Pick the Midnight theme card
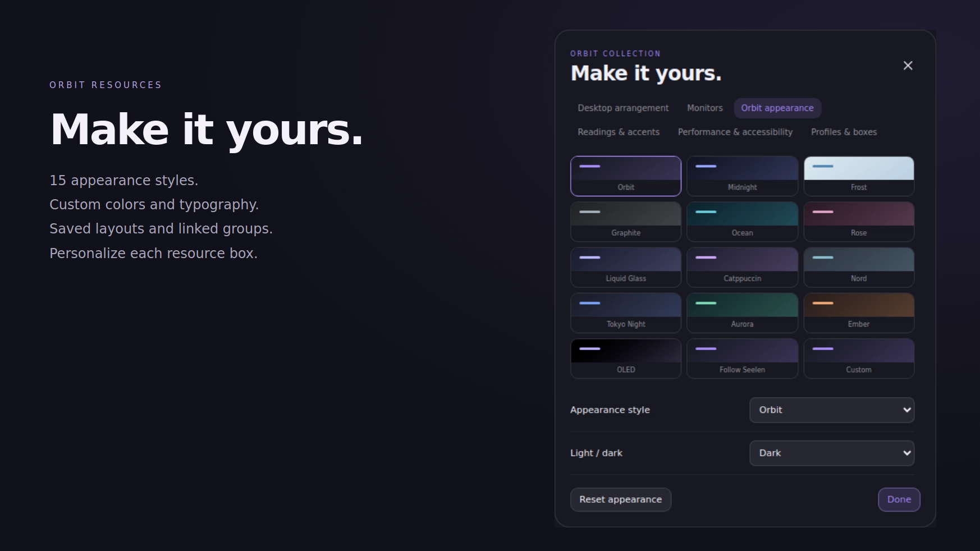The image size is (980, 551). pyautogui.click(x=742, y=176)
